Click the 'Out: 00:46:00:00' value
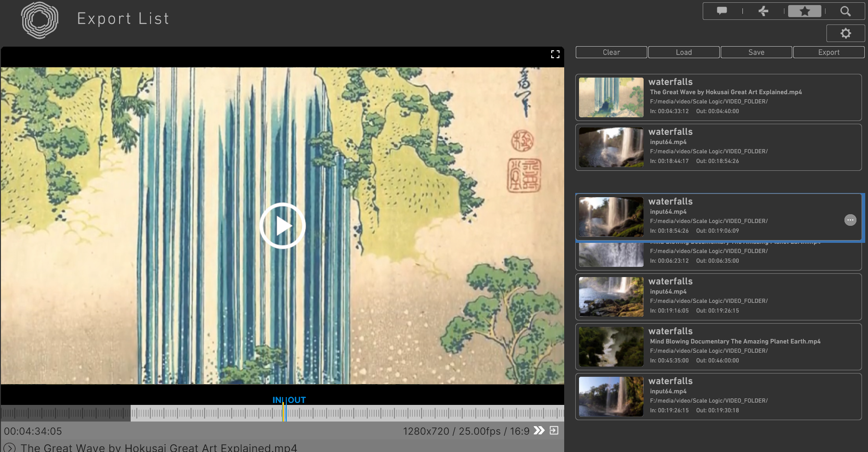Screen dimensions: 868x452 [x=717, y=361]
